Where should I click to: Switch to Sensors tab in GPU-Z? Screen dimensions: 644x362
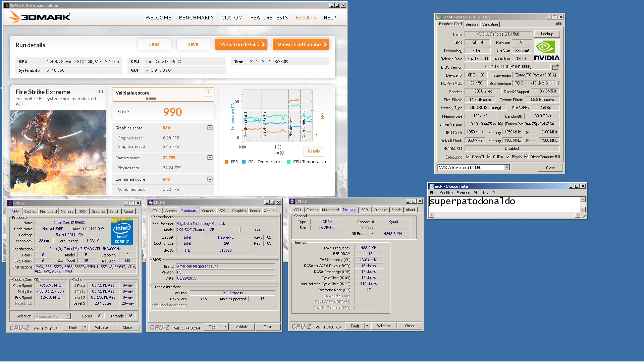[x=472, y=24]
